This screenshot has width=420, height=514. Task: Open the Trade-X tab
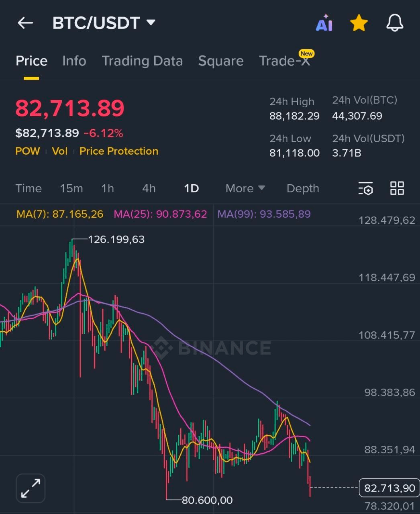285,61
